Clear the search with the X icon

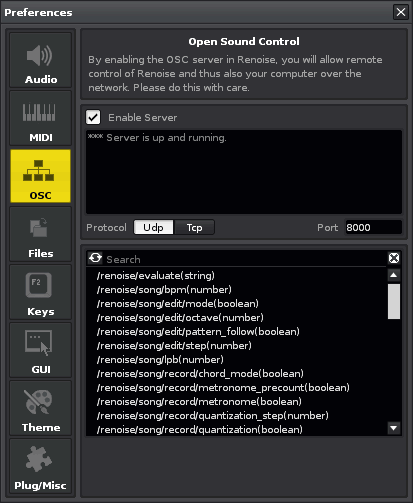394,258
